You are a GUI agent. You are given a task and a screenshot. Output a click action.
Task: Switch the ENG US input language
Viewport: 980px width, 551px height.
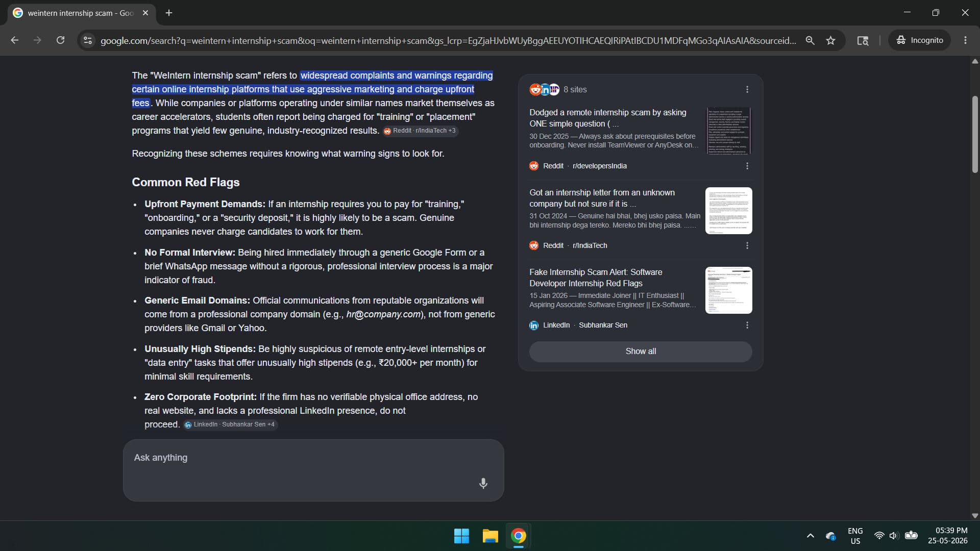[855, 536]
